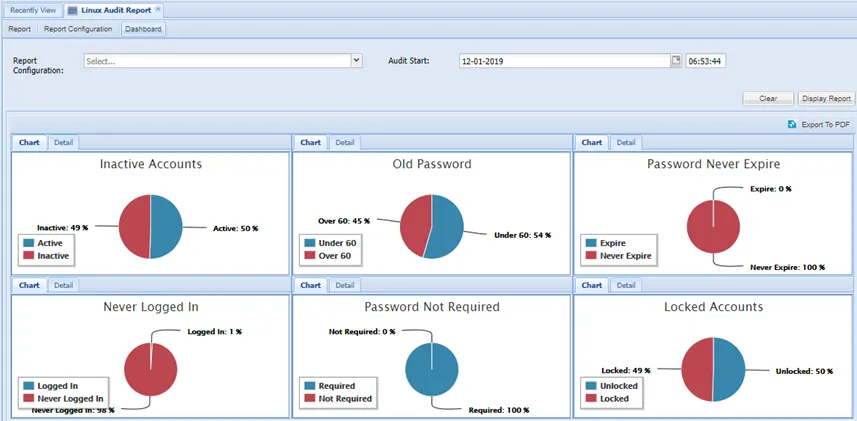Click the red Never Expire pie chart
The height and width of the screenshot is (421, 857).
[713, 226]
